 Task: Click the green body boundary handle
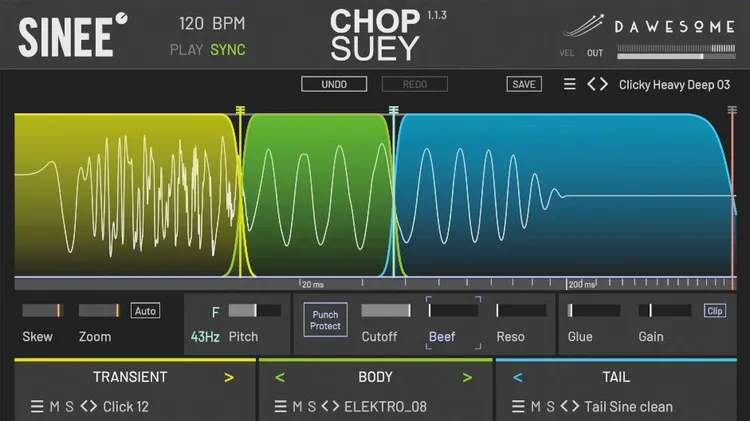(x=393, y=111)
